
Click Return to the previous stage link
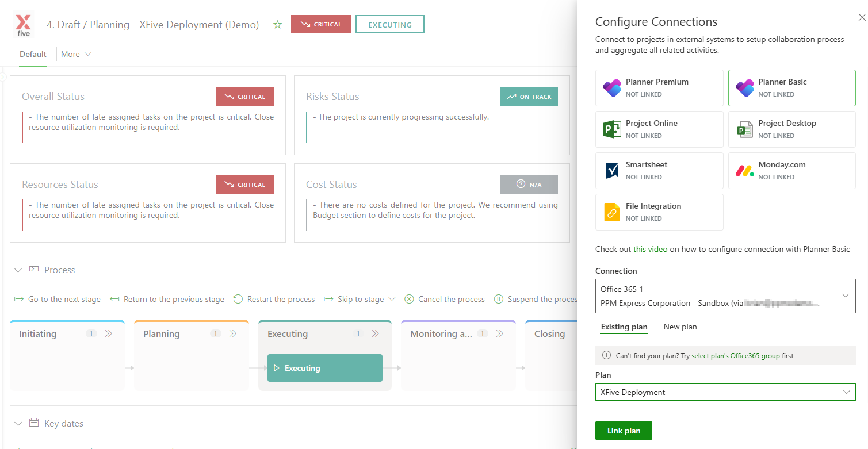174,299
